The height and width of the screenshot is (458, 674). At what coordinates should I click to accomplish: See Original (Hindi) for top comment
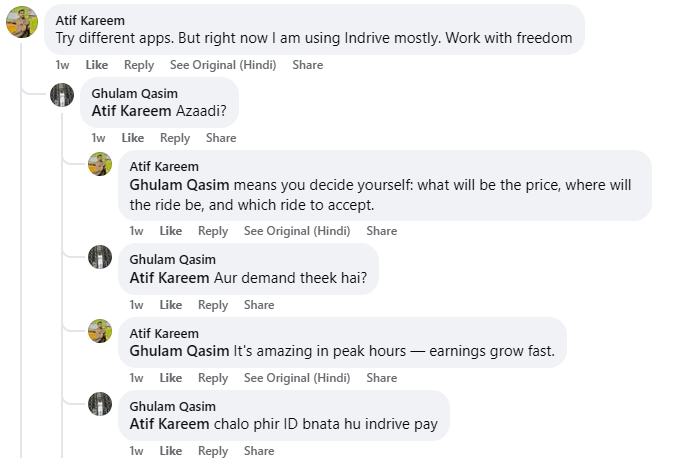(x=223, y=65)
